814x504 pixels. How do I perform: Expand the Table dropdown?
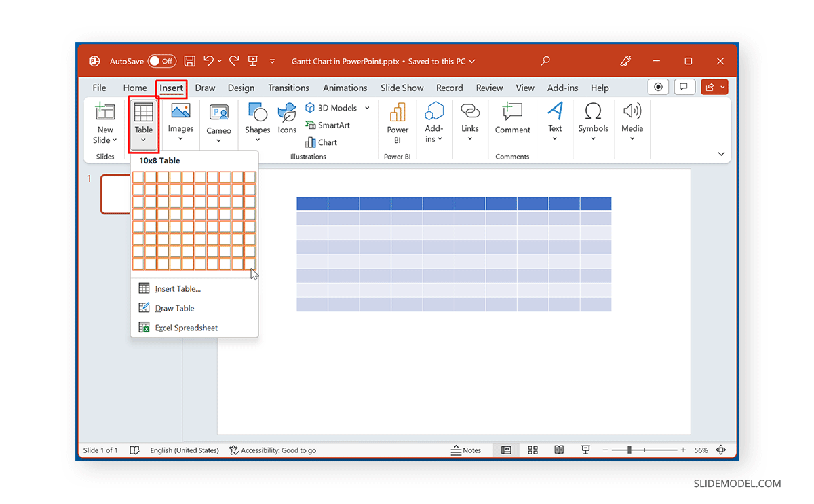[x=143, y=140]
